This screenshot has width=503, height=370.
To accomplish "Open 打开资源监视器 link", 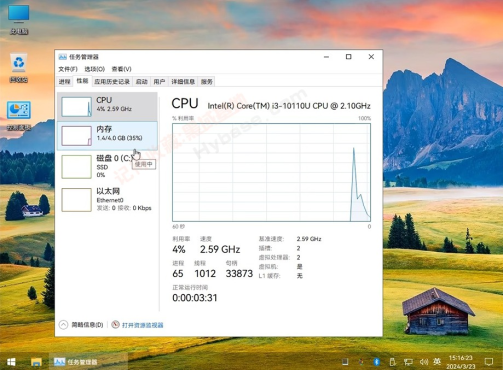I will pyautogui.click(x=143, y=325).
